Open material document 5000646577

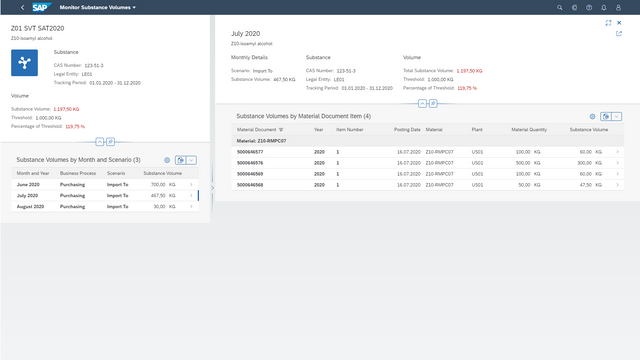pyautogui.click(x=250, y=152)
